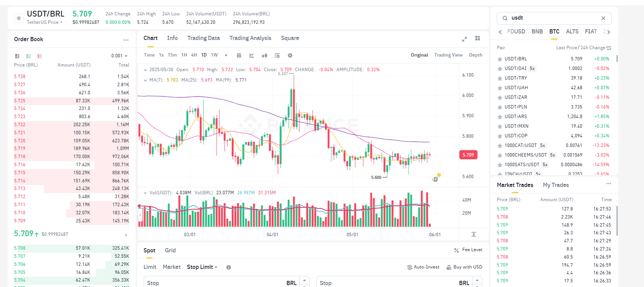Viewport: 644px width, 287px height.
Task: Star the USDT/ZAR pair
Action: tap(500, 98)
